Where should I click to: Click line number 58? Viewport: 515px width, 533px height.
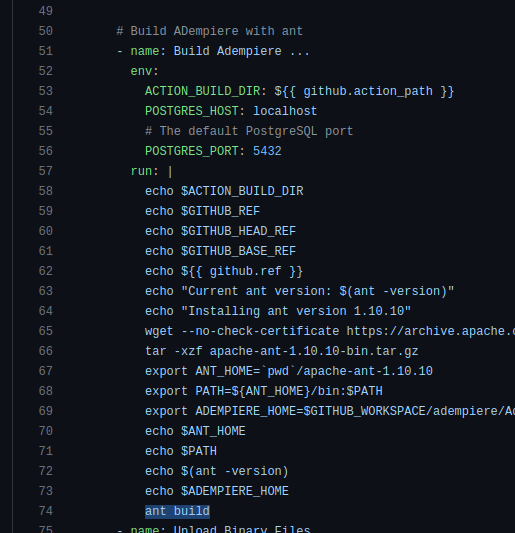tap(46, 191)
